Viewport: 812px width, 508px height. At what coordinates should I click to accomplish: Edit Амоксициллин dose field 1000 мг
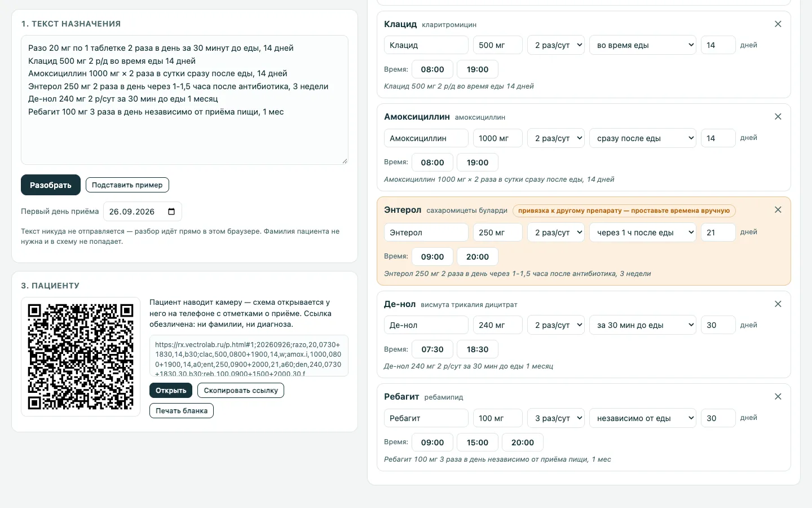pyautogui.click(x=498, y=138)
